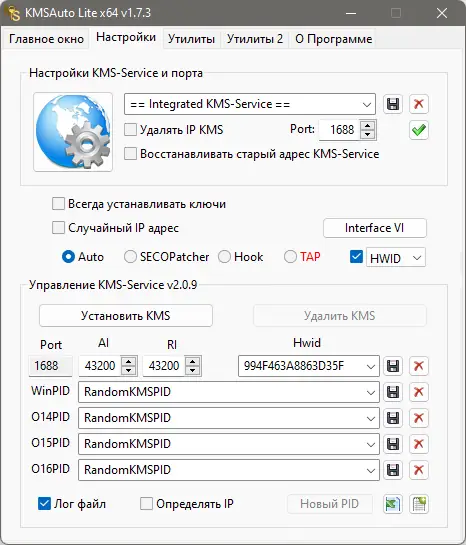Click the Interface VI button
The image size is (466, 545).
[375, 228]
